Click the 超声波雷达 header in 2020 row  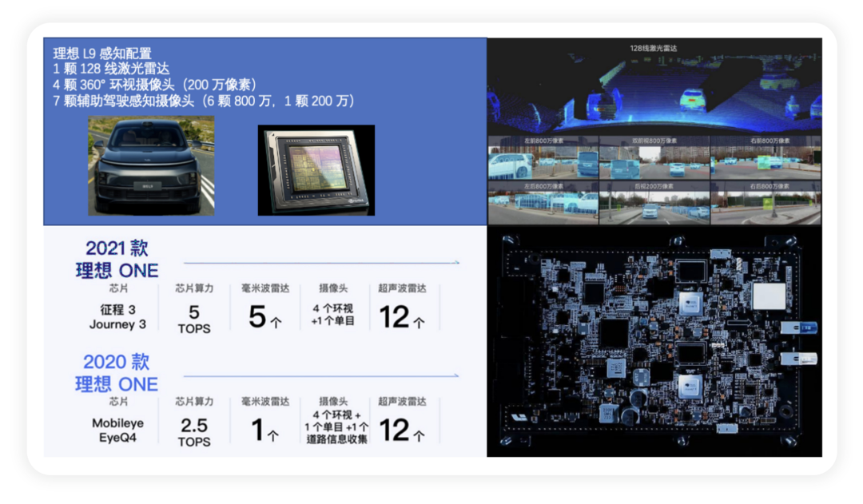click(x=402, y=402)
